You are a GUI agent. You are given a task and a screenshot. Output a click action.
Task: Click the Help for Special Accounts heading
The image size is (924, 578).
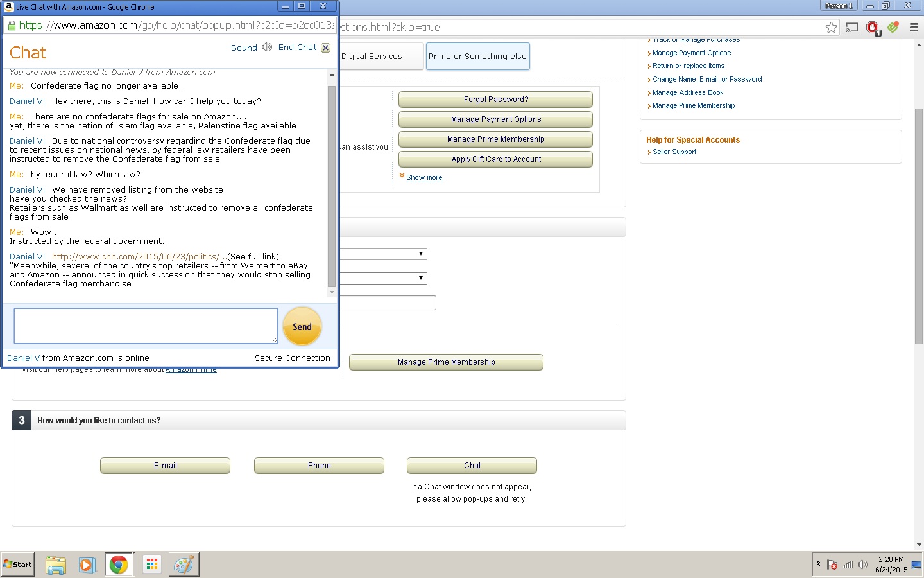click(x=693, y=140)
